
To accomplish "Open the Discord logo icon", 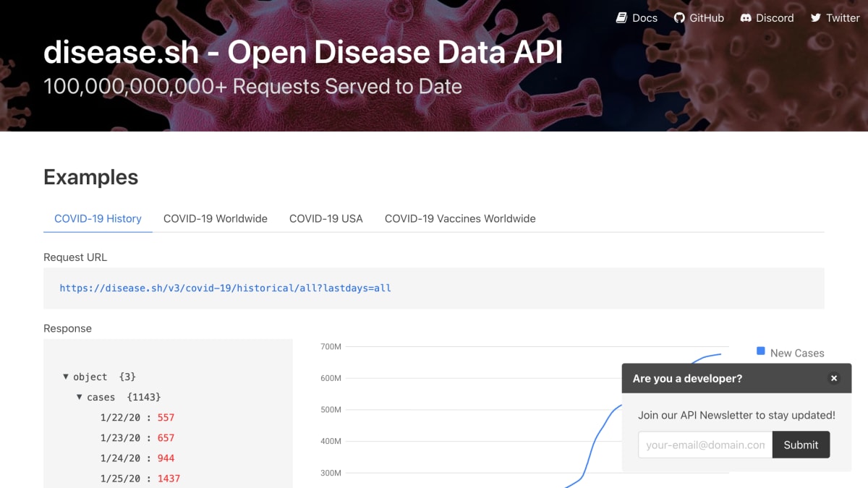I will (746, 18).
